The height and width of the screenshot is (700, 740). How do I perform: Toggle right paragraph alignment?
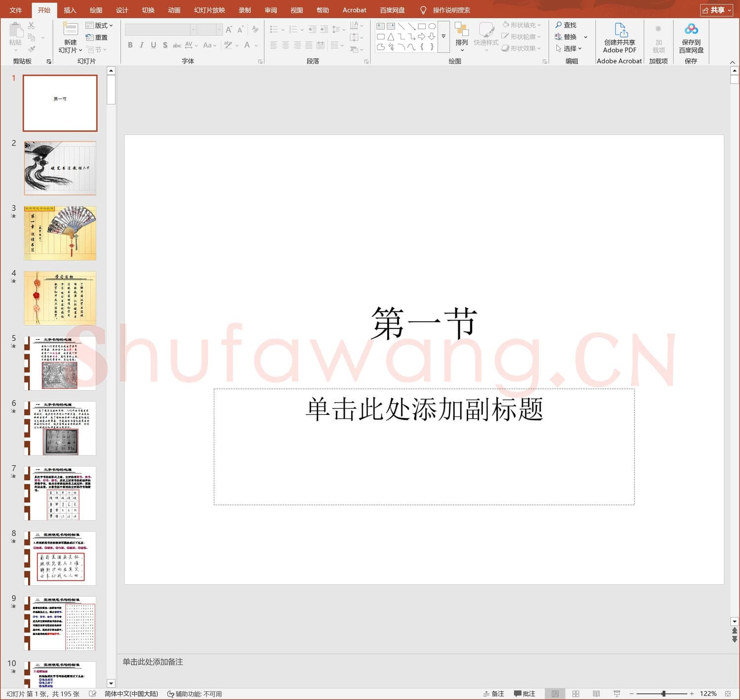pos(297,45)
